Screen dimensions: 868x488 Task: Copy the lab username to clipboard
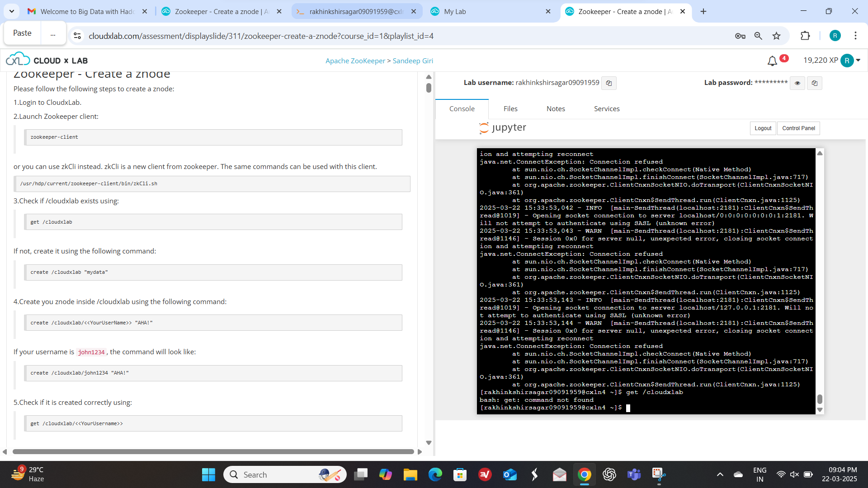(609, 83)
